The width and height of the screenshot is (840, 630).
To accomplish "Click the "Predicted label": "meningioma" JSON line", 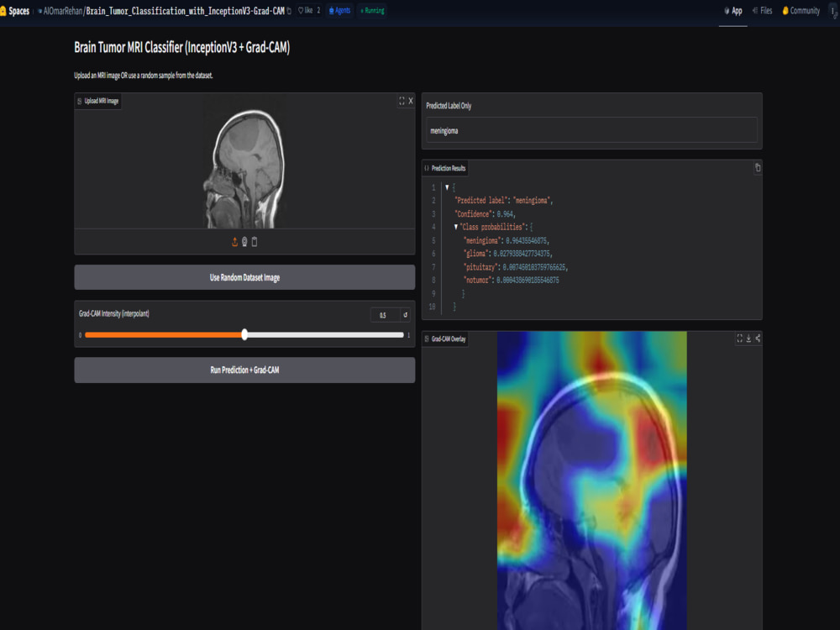I will 503,201.
